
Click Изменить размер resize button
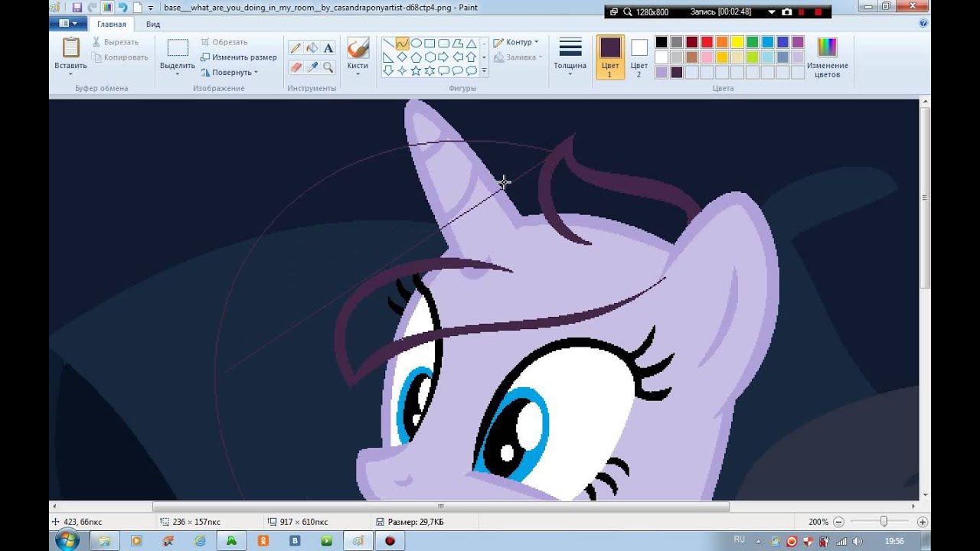tap(238, 57)
